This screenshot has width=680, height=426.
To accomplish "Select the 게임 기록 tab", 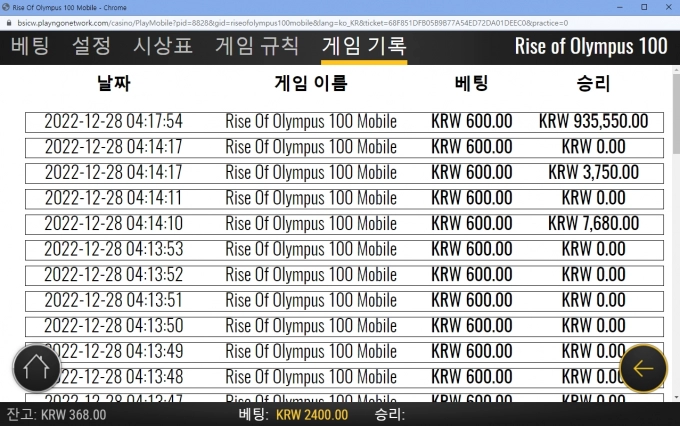I will coord(364,46).
